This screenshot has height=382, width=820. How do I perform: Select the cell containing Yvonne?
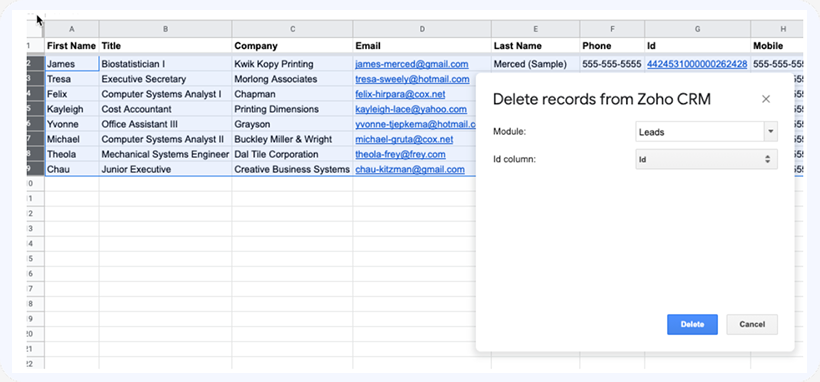point(72,125)
